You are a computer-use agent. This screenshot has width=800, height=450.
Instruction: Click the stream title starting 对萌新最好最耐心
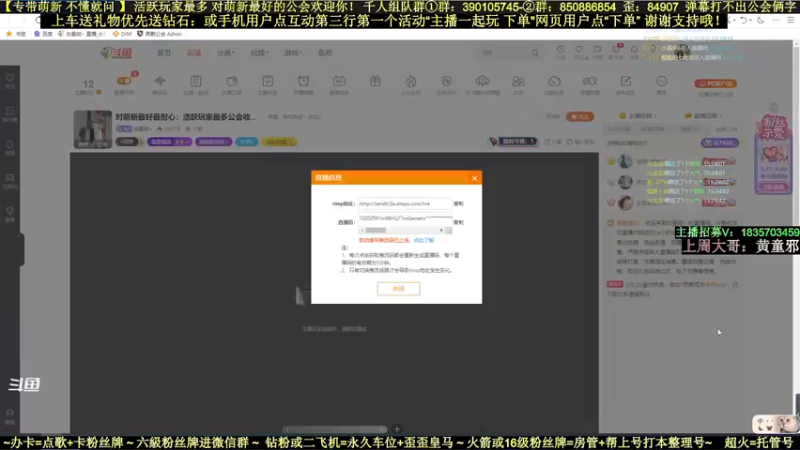point(185,117)
